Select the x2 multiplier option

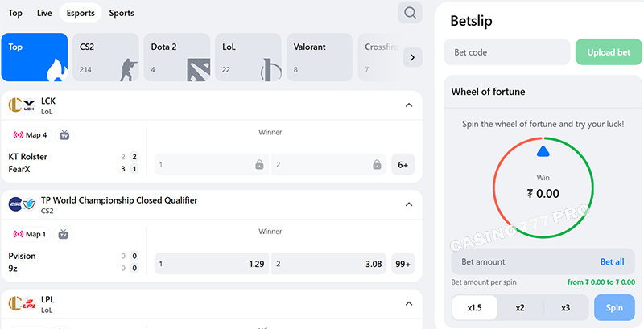520,308
